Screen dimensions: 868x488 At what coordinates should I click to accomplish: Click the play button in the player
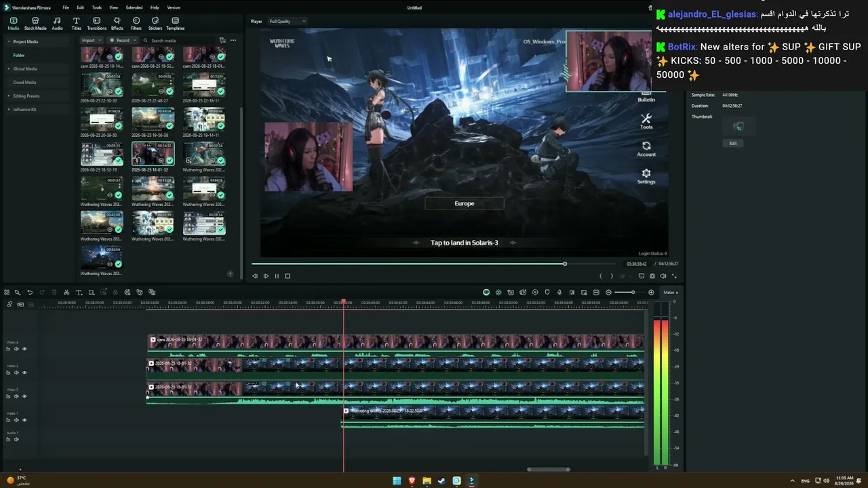click(x=266, y=276)
